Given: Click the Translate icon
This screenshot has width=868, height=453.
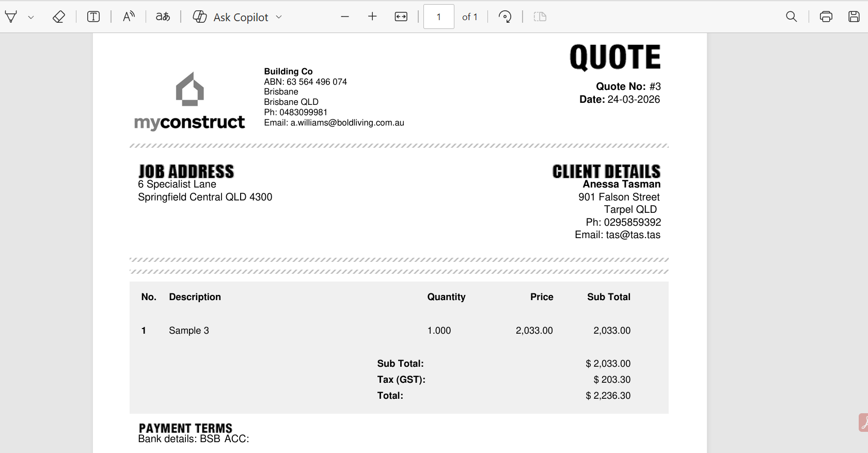Looking at the screenshot, I should [x=163, y=17].
